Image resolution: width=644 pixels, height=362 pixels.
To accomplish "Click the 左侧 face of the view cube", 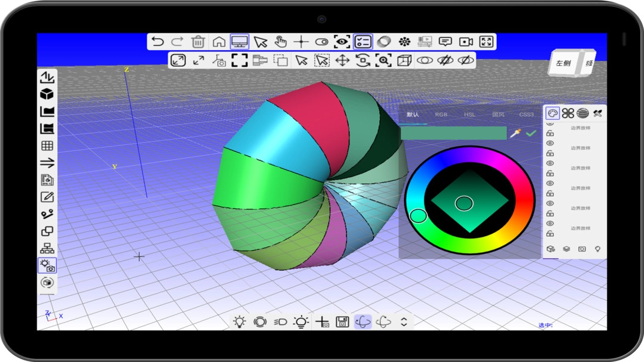I will click(x=563, y=63).
